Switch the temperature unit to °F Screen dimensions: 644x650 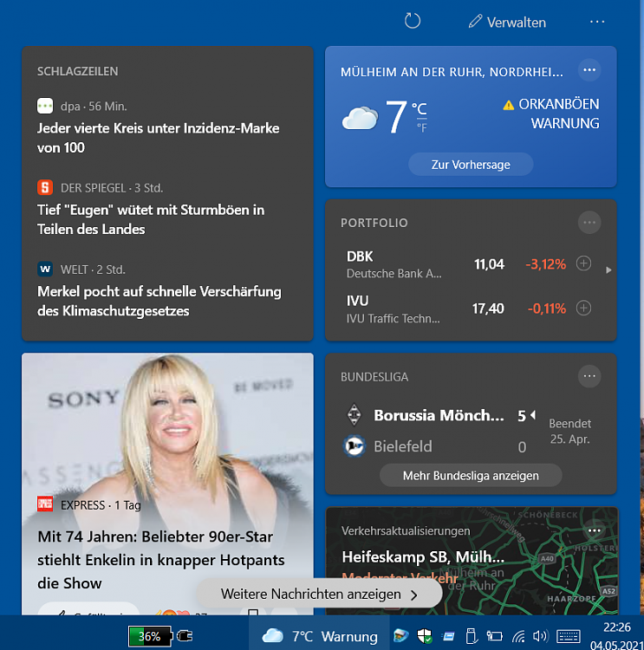pos(421,127)
